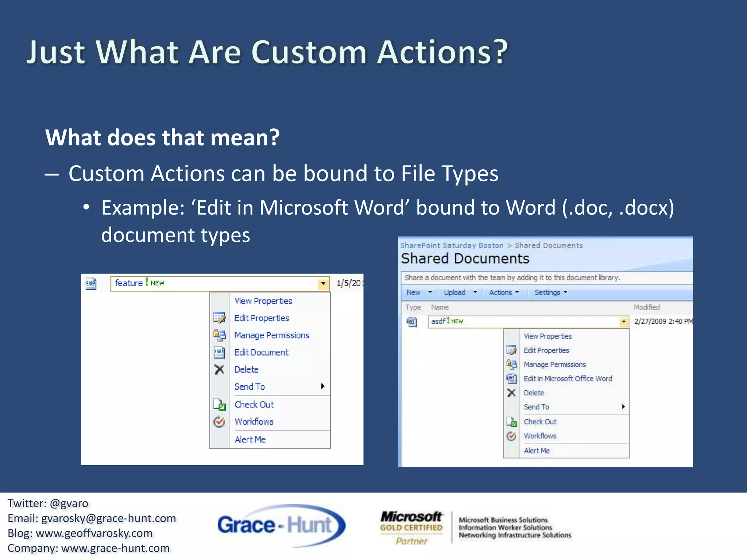Viewport: 747px width, 560px height.
Task: Follow SharePoint Saturday Boston breadcrumb link
Action: (x=452, y=246)
